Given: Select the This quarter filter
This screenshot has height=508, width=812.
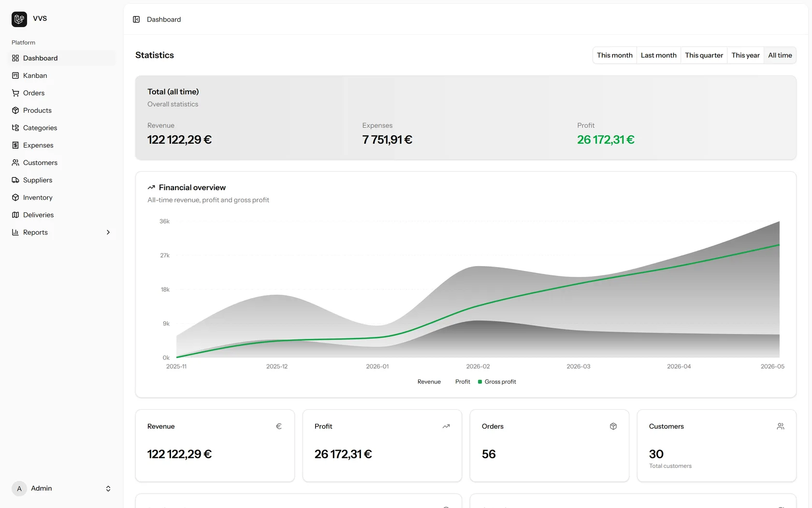Looking at the screenshot, I should click(704, 55).
